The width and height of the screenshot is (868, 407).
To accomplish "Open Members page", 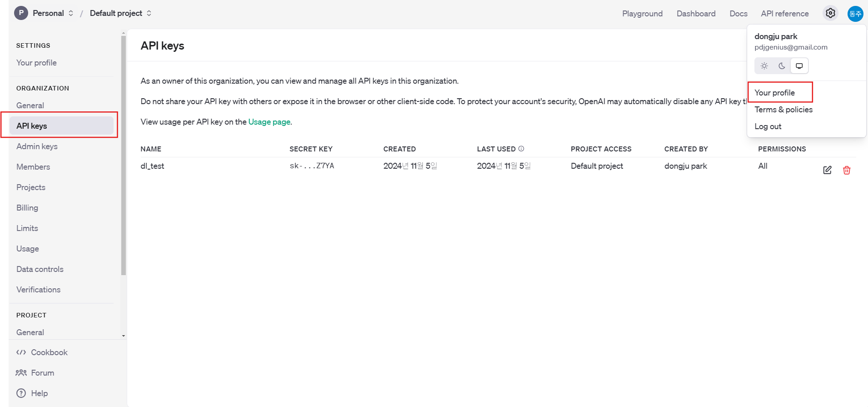I will pyautogui.click(x=33, y=167).
